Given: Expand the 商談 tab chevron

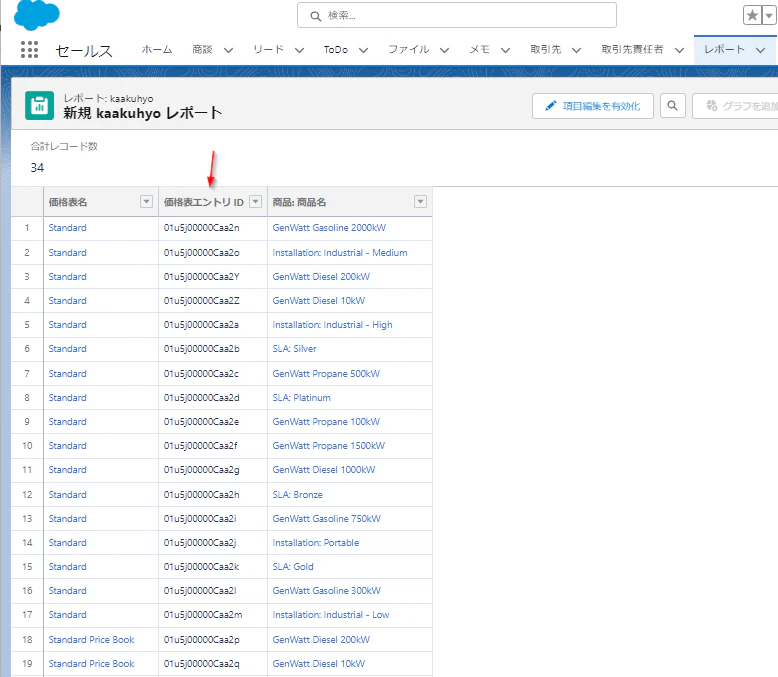Looking at the screenshot, I should tap(228, 50).
